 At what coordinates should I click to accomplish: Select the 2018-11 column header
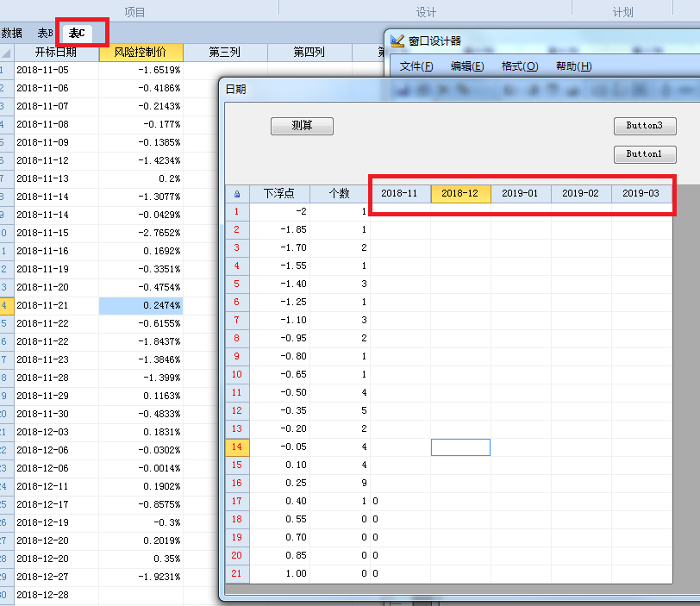tap(400, 194)
